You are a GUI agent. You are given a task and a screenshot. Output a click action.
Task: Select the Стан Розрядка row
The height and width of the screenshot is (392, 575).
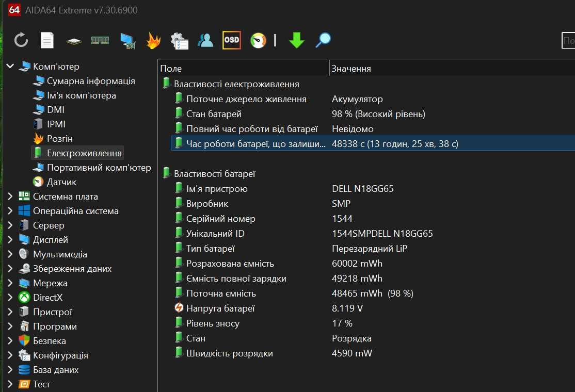tap(373, 338)
